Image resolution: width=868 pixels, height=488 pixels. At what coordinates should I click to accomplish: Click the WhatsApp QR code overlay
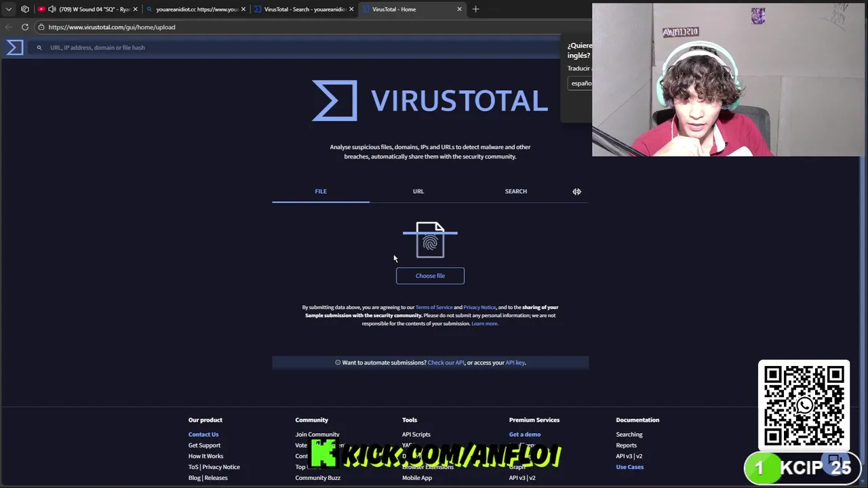coord(804,405)
